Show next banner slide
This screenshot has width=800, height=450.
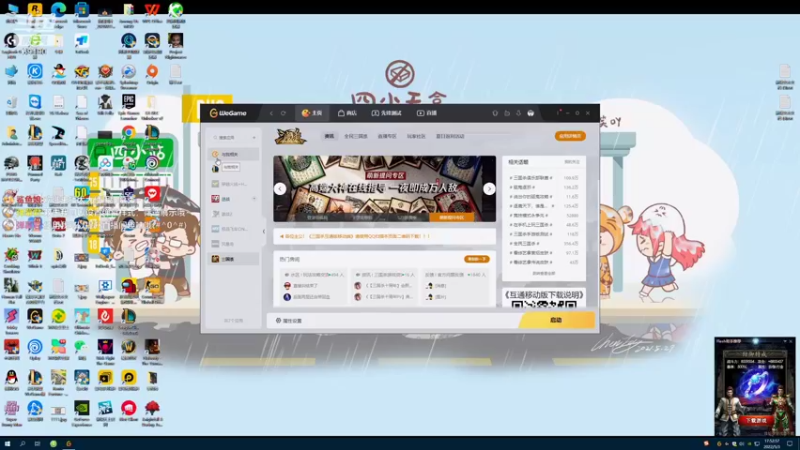[489, 189]
